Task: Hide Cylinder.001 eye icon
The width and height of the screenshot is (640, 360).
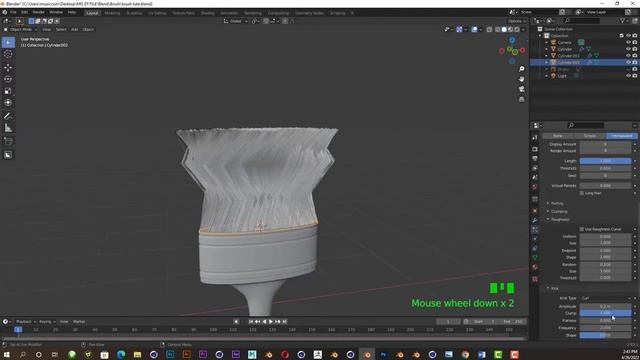Action: point(628,56)
